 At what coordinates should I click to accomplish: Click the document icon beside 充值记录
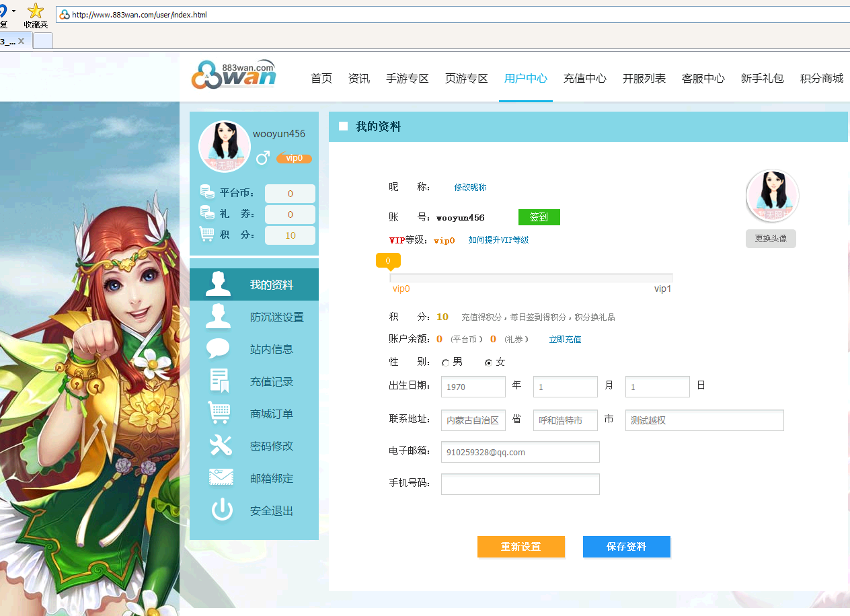[219, 381]
